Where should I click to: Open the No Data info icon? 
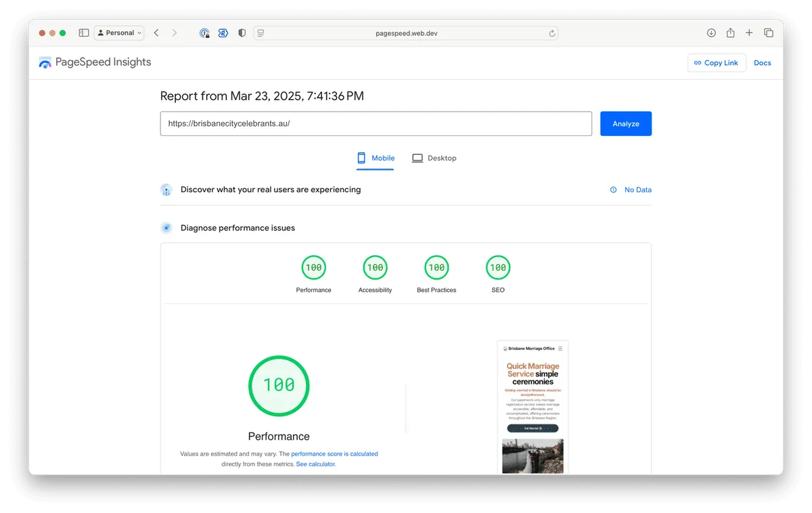[614, 190]
